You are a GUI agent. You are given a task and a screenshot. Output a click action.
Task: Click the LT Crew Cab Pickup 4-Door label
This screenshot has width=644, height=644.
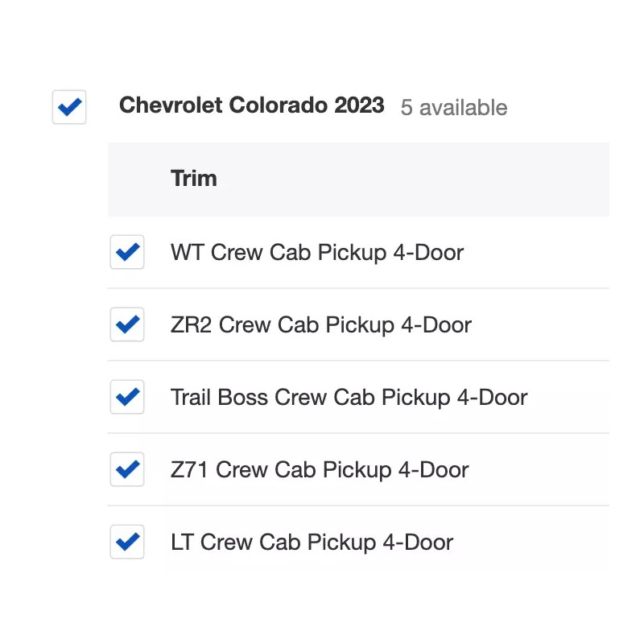[x=312, y=543]
